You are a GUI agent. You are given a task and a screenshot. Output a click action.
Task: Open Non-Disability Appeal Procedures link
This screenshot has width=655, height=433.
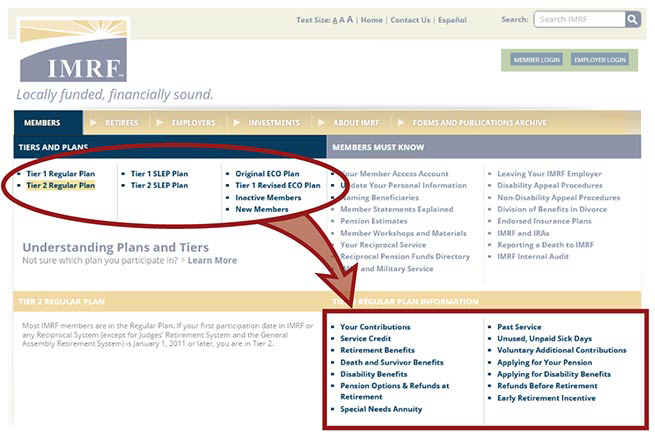coord(559,198)
